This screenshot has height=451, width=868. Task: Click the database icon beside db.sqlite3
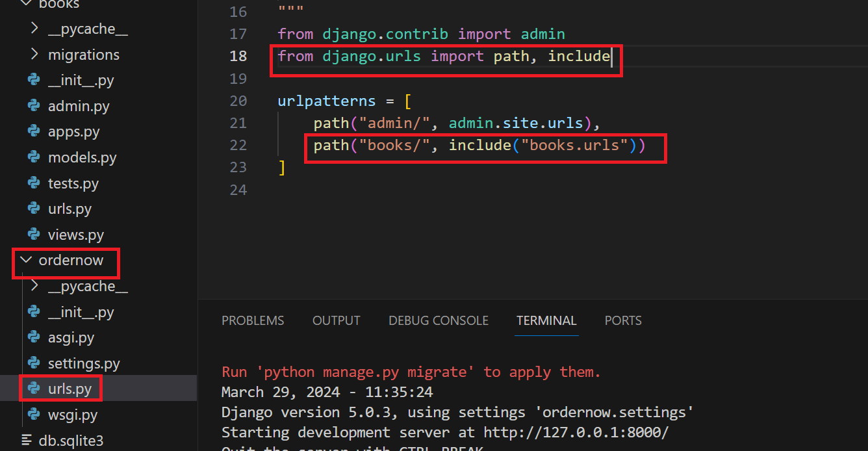click(x=27, y=440)
